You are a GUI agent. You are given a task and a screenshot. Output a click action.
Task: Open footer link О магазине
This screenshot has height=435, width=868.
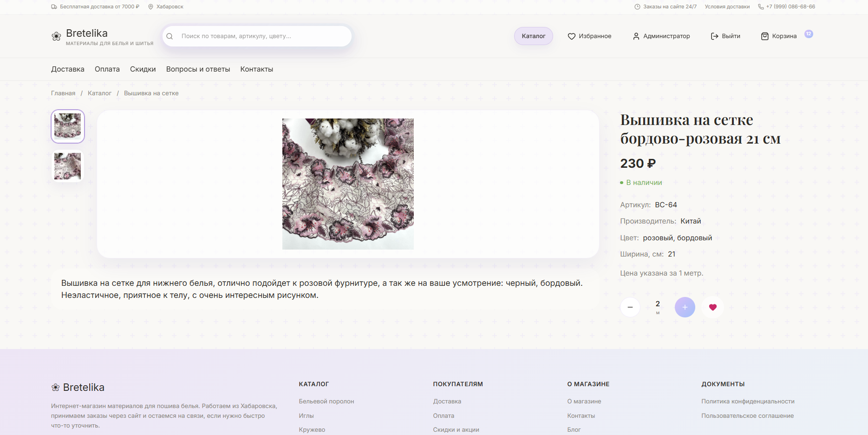point(584,402)
